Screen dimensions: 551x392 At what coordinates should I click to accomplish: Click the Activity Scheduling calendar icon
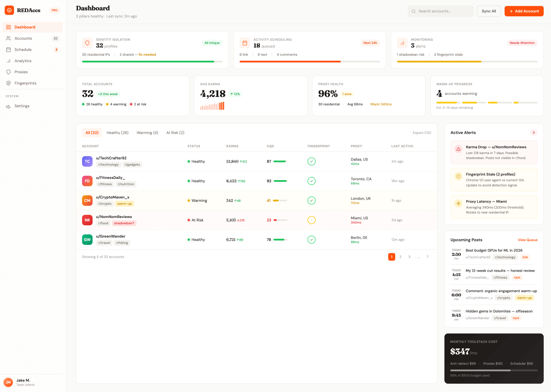coord(245,43)
